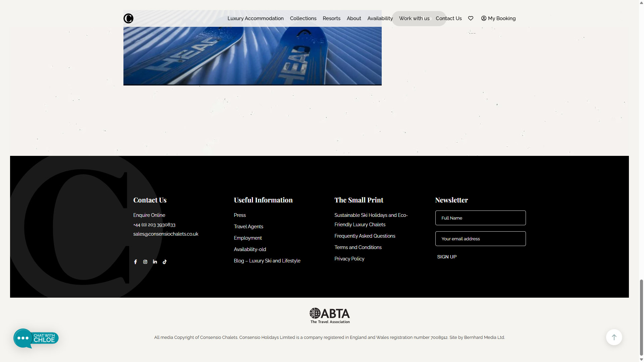The height and width of the screenshot is (362, 644).
Task: Open the About menu
Action: [x=354, y=18]
